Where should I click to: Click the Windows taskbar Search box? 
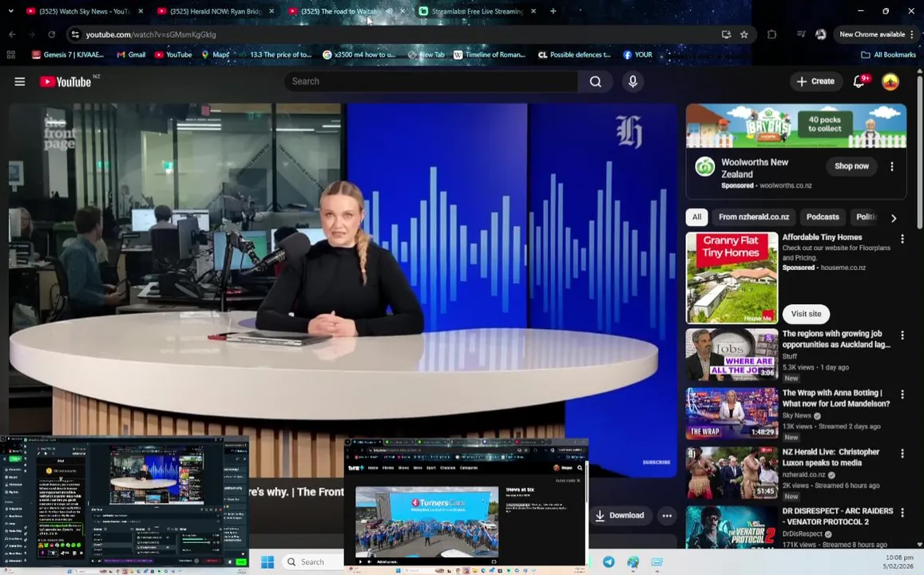pyautogui.click(x=312, y=562)
